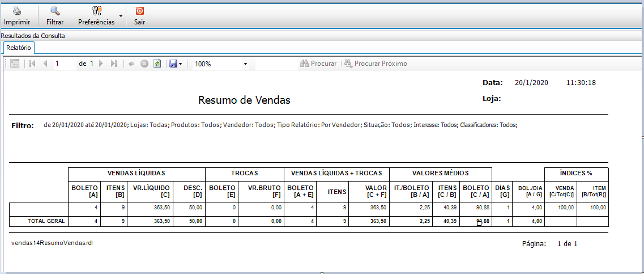The image size is (644, 274).
Task: Select the Relatório tab
Action: coord(19,48)
